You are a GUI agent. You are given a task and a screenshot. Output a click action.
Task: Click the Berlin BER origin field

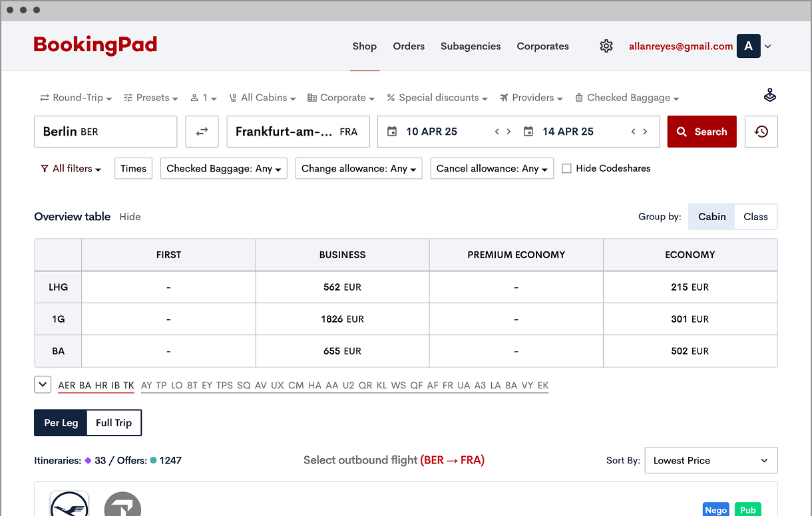click(x=106, y=132)
